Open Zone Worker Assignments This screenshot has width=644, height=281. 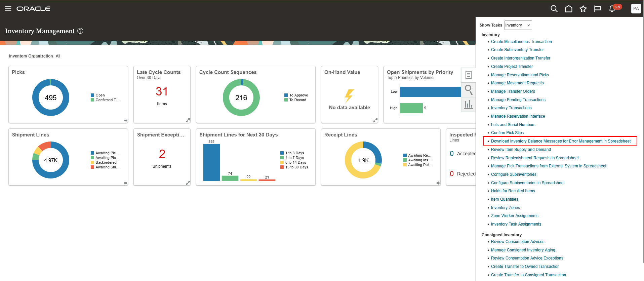pyautogui.click(x=515, y=216)
